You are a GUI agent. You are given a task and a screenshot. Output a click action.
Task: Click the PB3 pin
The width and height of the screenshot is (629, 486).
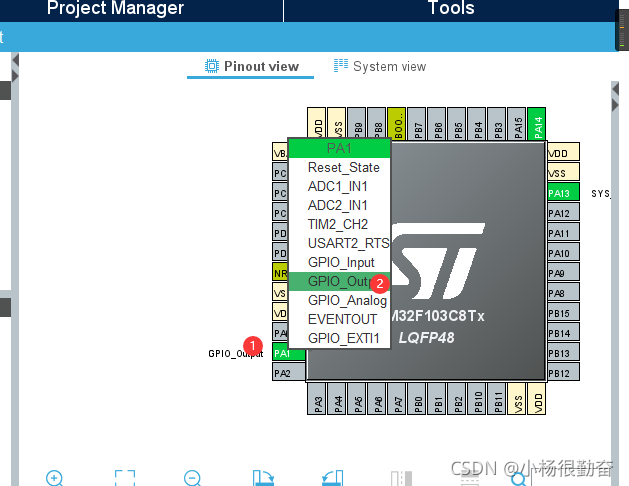[497, 124]
